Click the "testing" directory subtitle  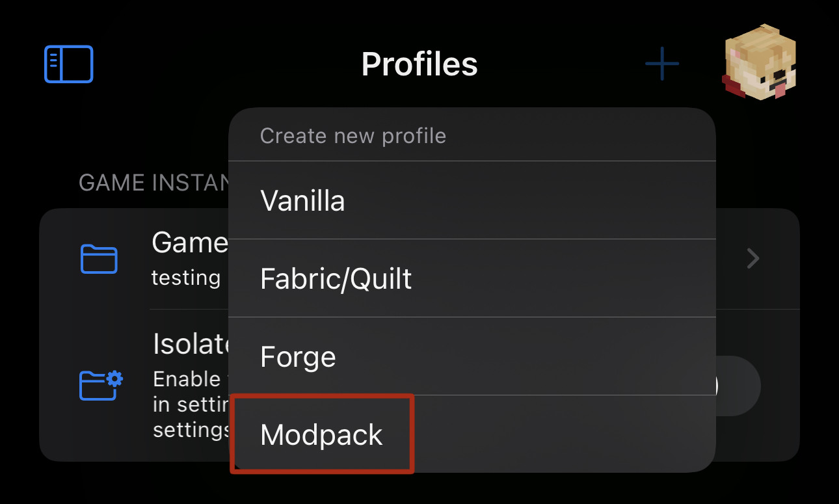click(186, 278)
